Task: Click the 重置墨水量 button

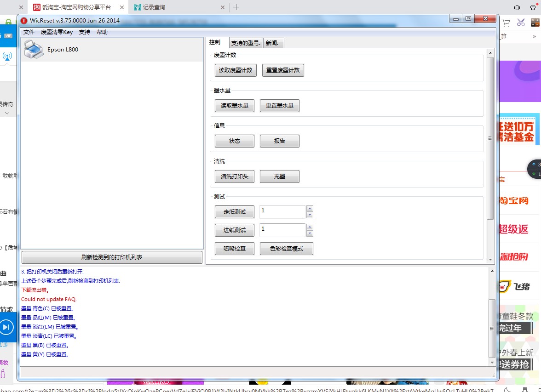Action: point(279,106)
